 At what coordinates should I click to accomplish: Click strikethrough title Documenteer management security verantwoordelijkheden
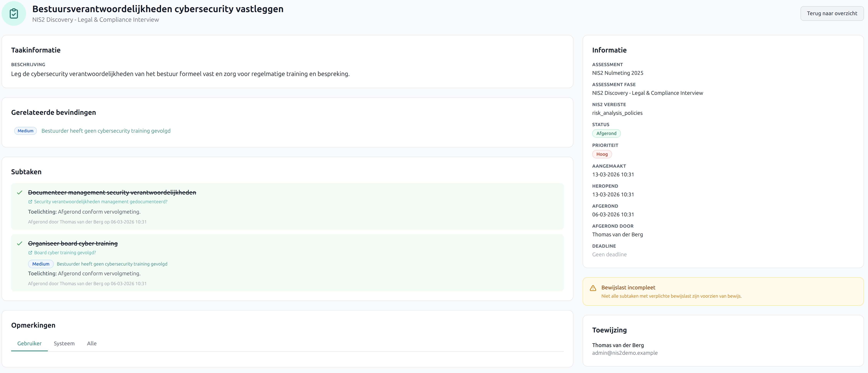[112, 193]
